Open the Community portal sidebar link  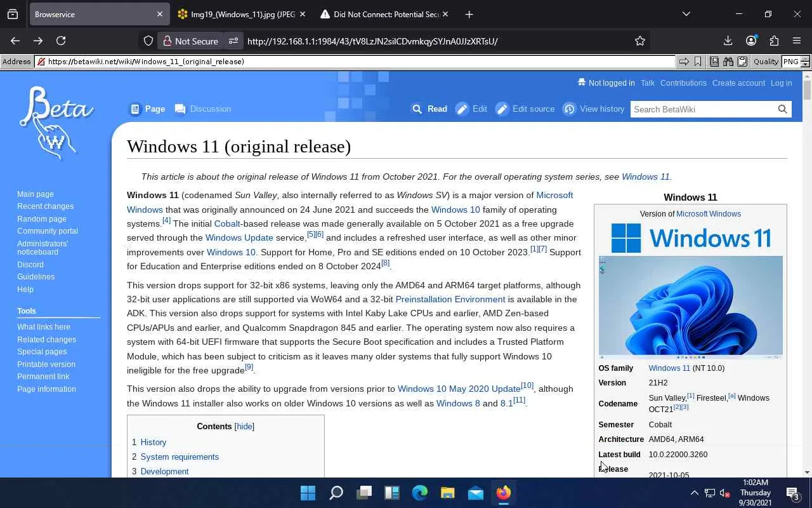click(x=48, y=231)
